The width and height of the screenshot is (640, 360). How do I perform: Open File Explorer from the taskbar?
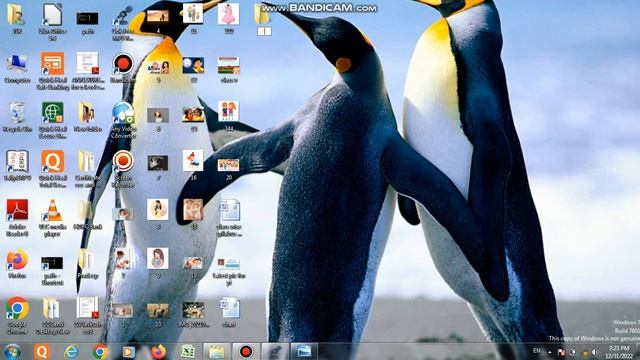point(217,351)
